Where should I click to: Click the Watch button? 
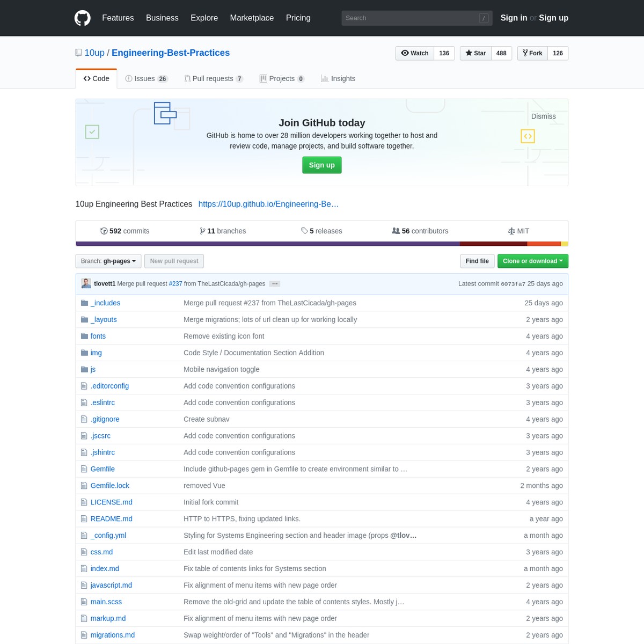coord(415,53)
